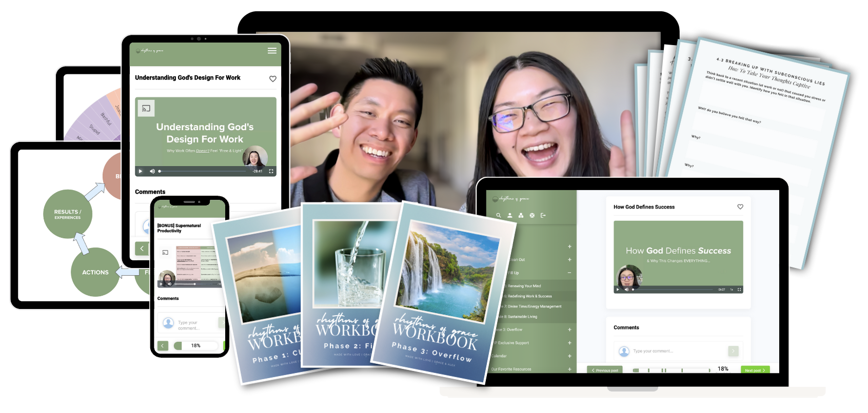Mute the Understanding God's Design For Work video
868x413 pixels.
[152, 171]
